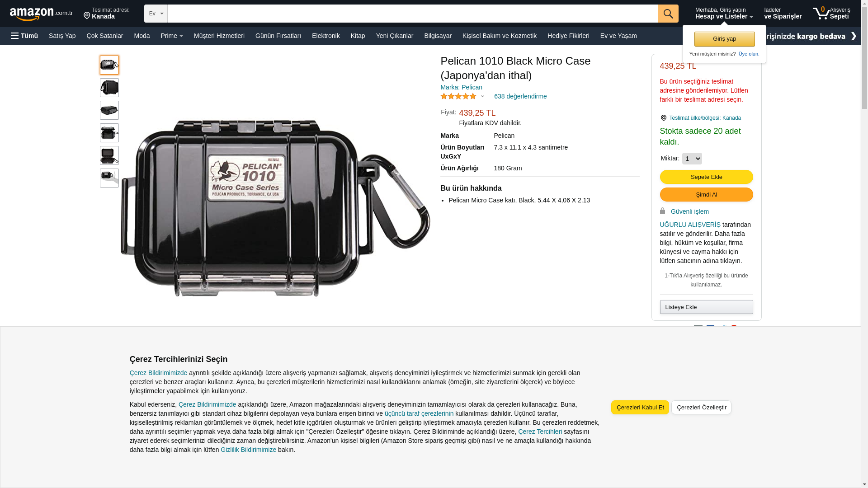Open the shopping cart icon
This screenshot has width=868, height=488.
821,13
